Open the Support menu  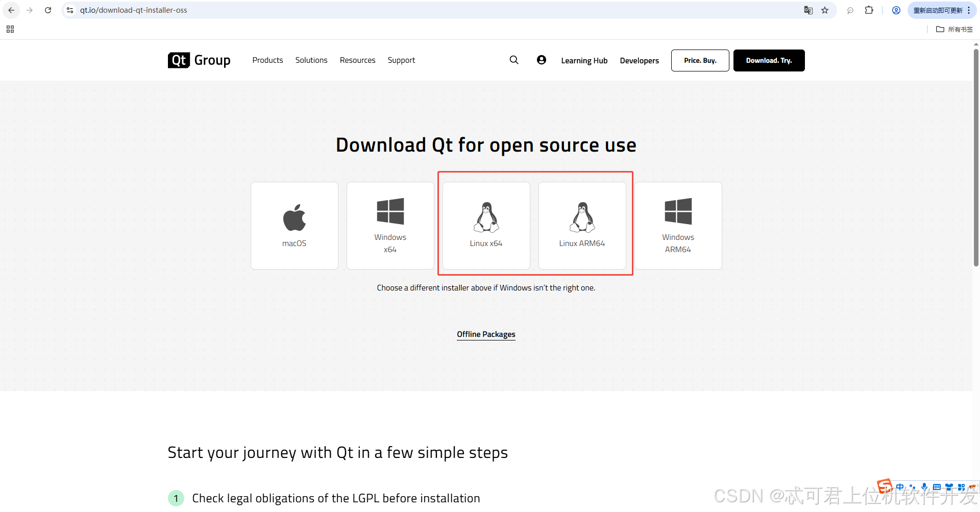(401, 60)
